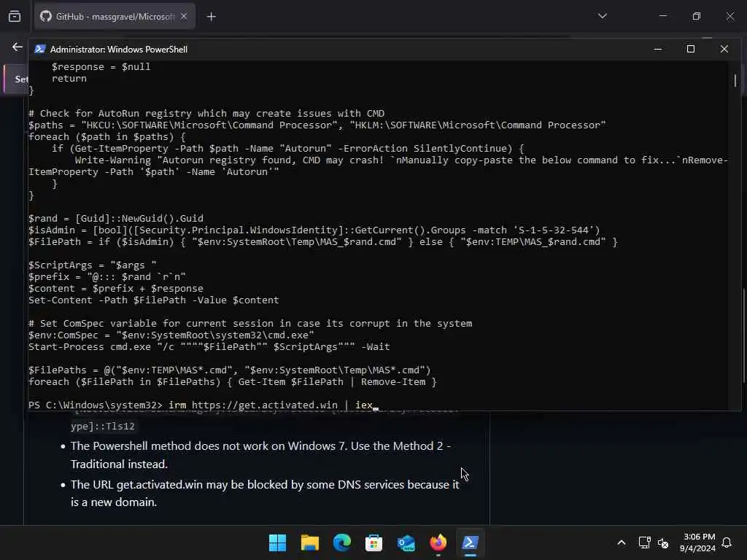Minimize the browser window
Image resolution: width=747 pixels, height=560 pixels.
coord(662,16)
